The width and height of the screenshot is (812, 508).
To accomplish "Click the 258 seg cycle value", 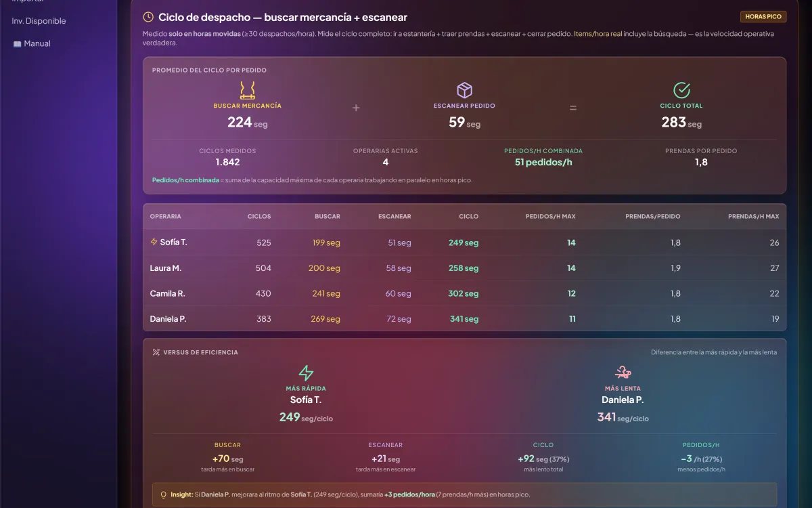I will pos(464,268).
